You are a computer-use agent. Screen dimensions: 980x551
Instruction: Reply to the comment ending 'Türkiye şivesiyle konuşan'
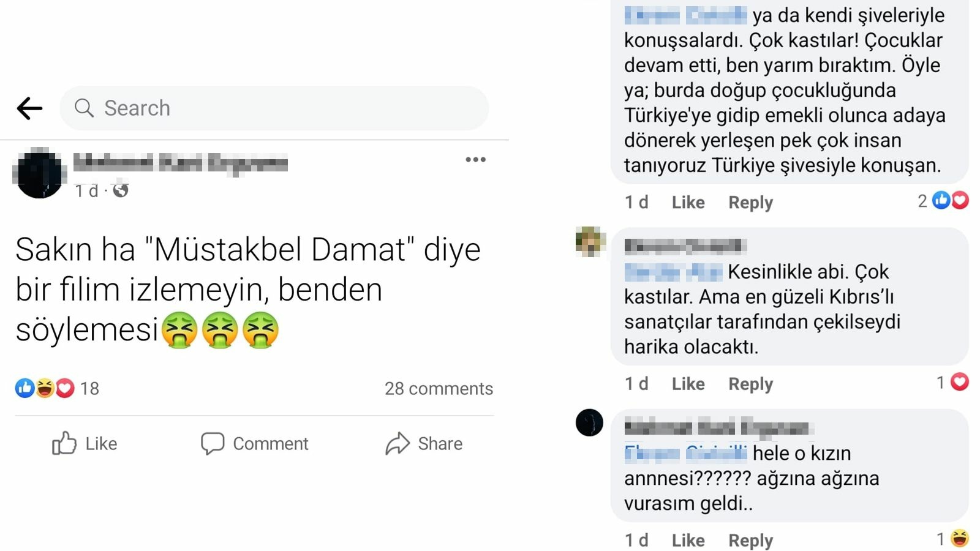(750, 202)
